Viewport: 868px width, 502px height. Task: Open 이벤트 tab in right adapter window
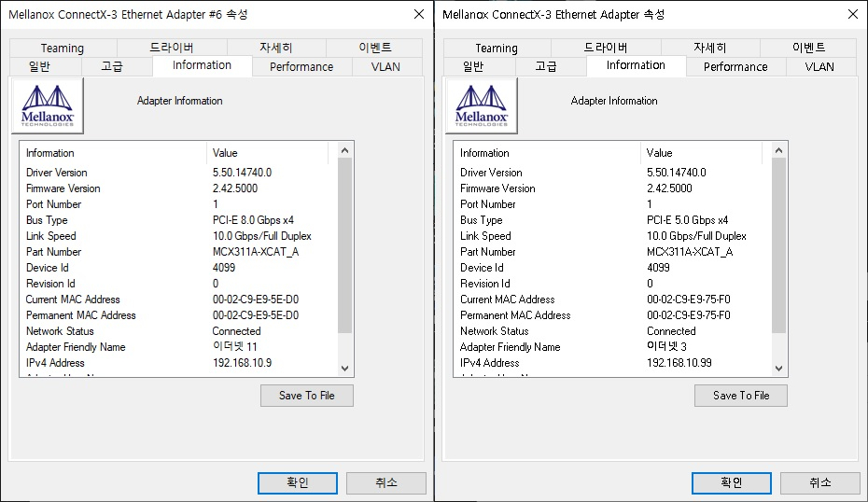pyautogui.click(x=809, y=49)
